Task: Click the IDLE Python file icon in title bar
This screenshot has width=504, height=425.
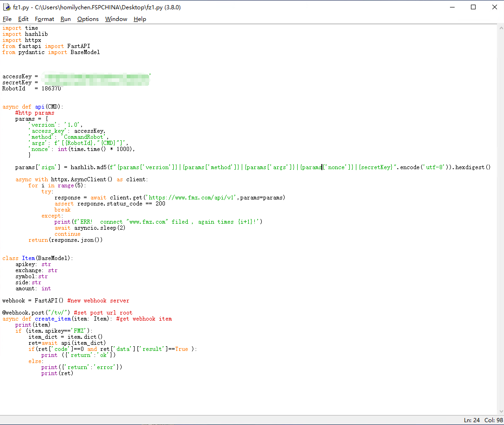Action: pos(7,7)
